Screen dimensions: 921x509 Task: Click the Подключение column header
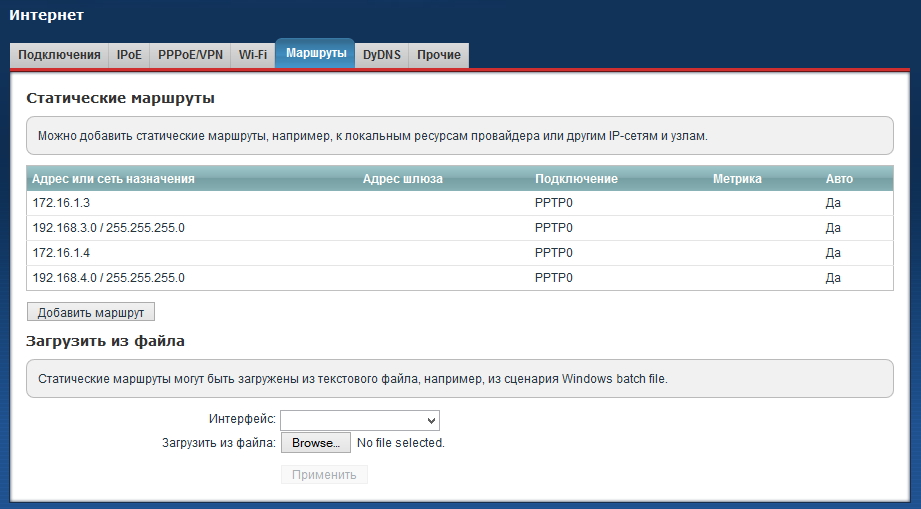[576, 179]
